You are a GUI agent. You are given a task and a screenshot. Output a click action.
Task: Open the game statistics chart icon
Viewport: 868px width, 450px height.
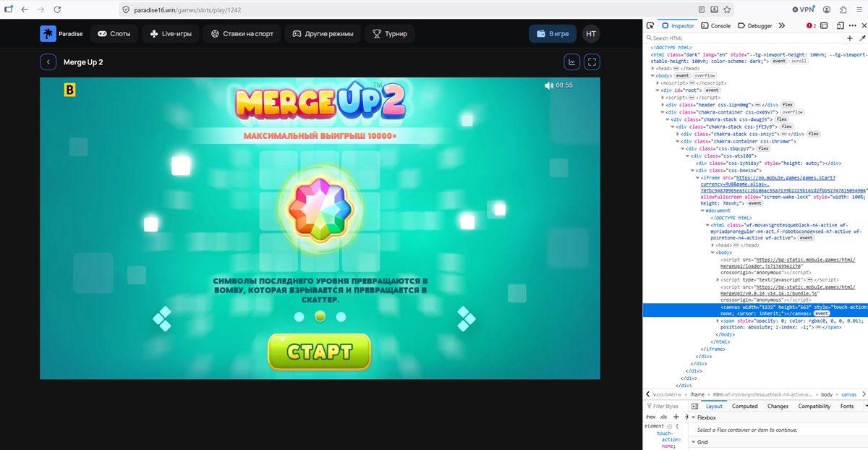(571, 62)
